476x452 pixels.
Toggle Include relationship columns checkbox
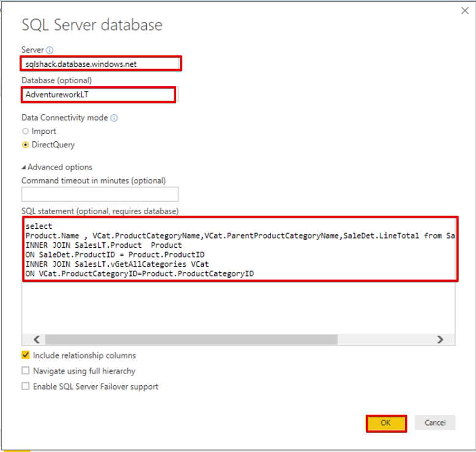point(26,355)
